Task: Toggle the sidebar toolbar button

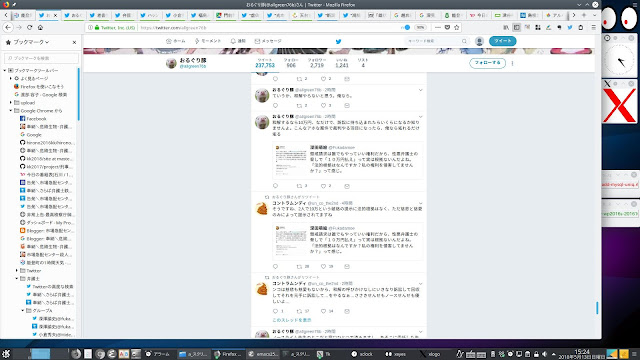Action: [516, 27]
